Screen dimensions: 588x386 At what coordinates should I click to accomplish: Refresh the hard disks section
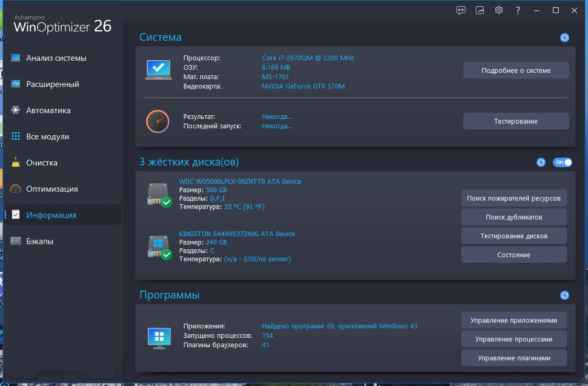541,162
